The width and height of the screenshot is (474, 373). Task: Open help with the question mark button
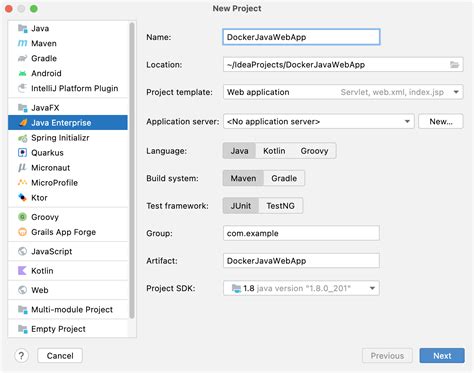coord(21,356)
